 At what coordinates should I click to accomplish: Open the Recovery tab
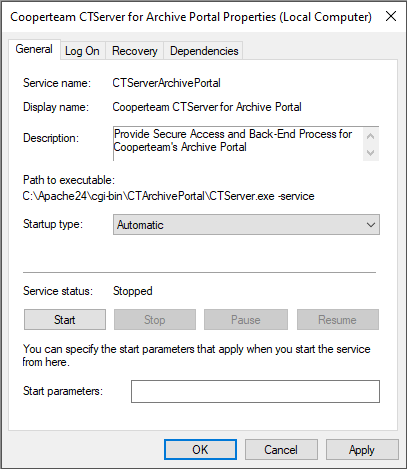click(134, 51)
